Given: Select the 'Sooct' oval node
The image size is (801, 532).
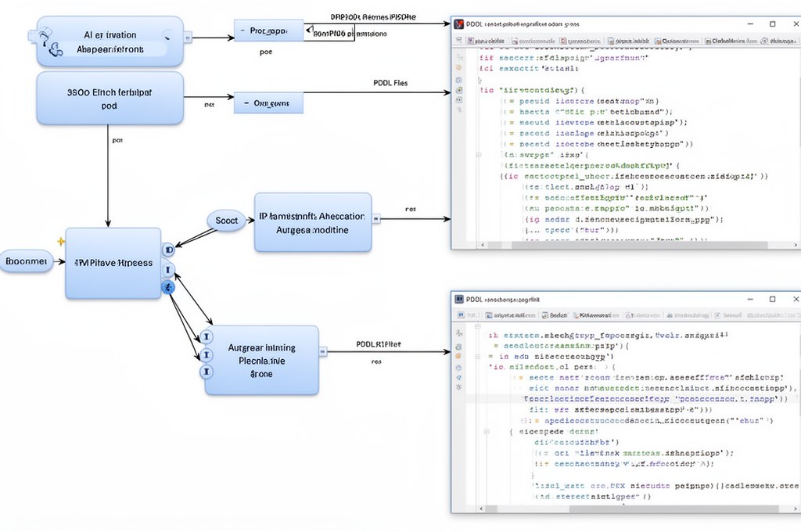Looking at the screenshot, I should tap(226, 221).
